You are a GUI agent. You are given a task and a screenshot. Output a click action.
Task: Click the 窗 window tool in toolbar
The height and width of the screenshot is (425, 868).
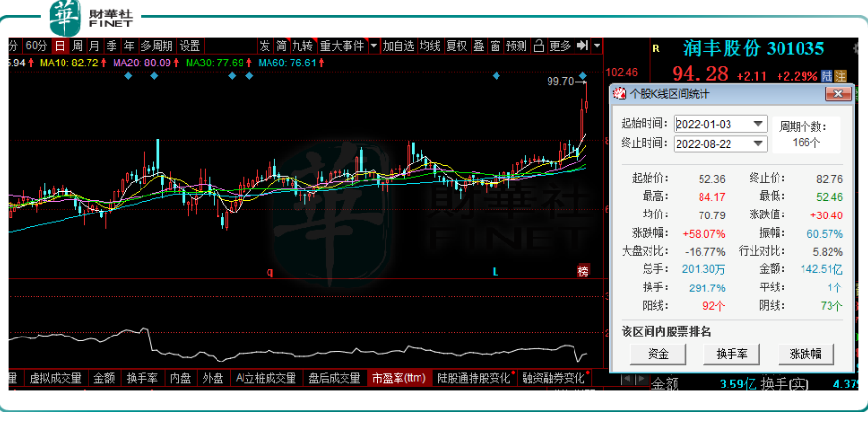click(x=494, y=46)
